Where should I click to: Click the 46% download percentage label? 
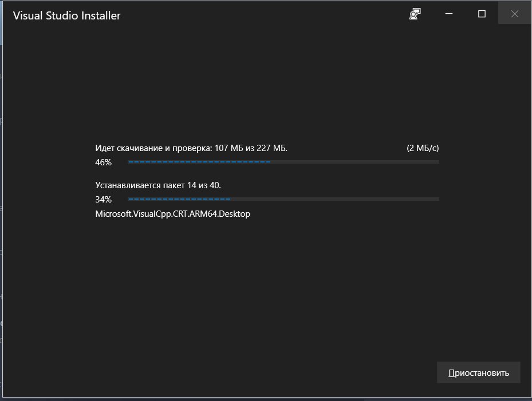(104, 162)
